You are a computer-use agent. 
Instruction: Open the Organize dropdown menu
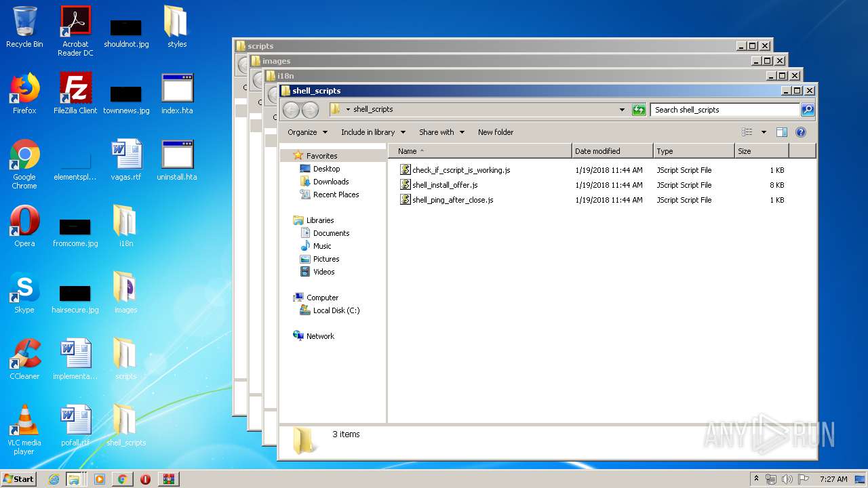click(x=308, y=132)
